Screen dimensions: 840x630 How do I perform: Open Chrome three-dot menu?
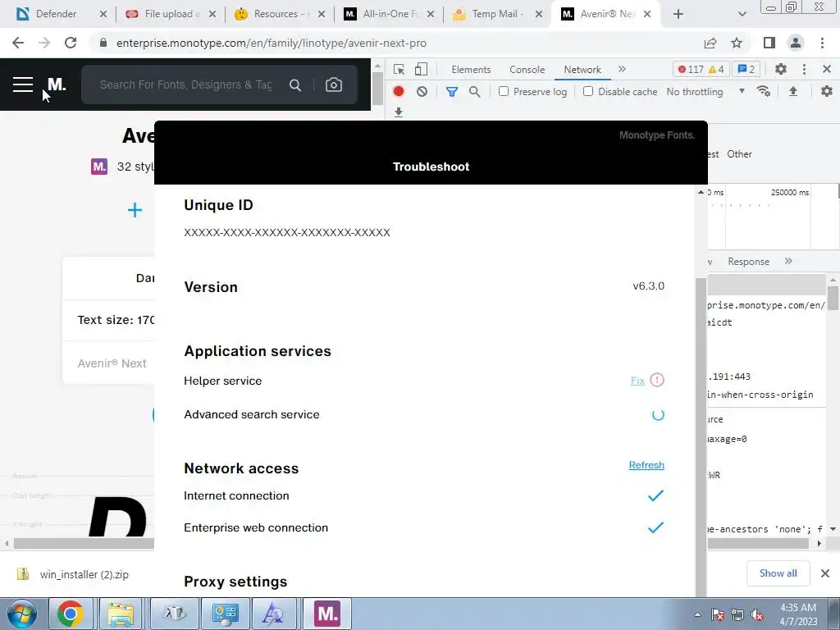(x=822, y=43)
